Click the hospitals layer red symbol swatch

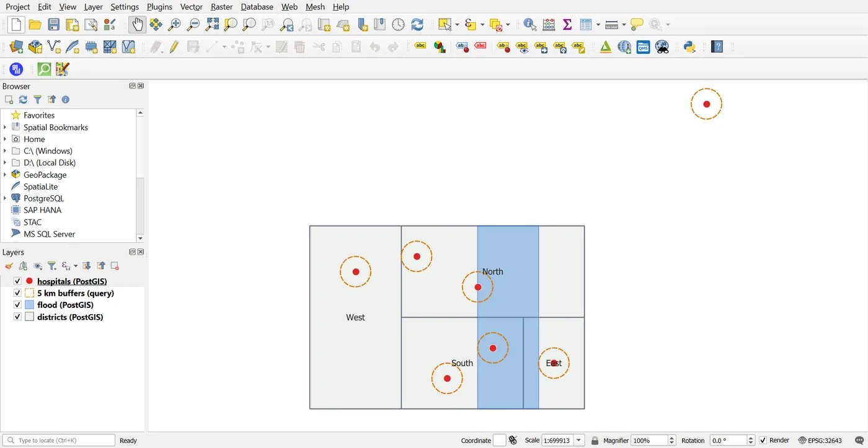click(x=29, y=281)
